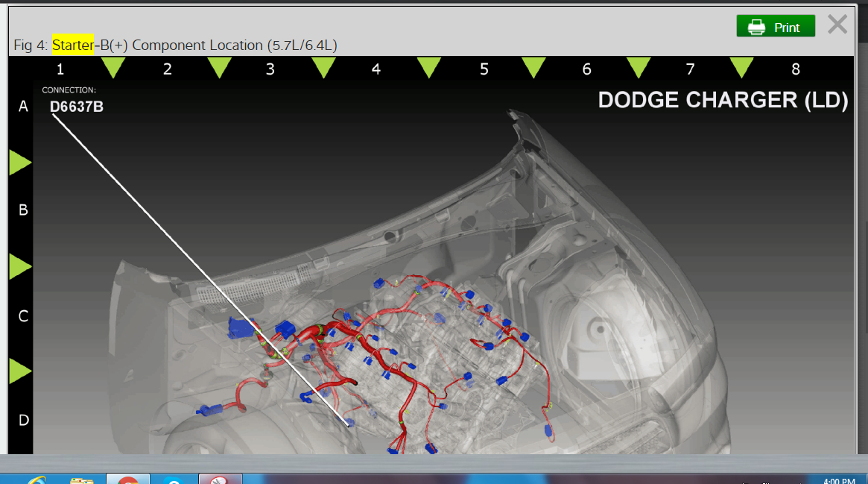Screen dimensions: 868x484
Task: Click the DODGE CHARGER (LD) heading
Action: pos(723,100)
